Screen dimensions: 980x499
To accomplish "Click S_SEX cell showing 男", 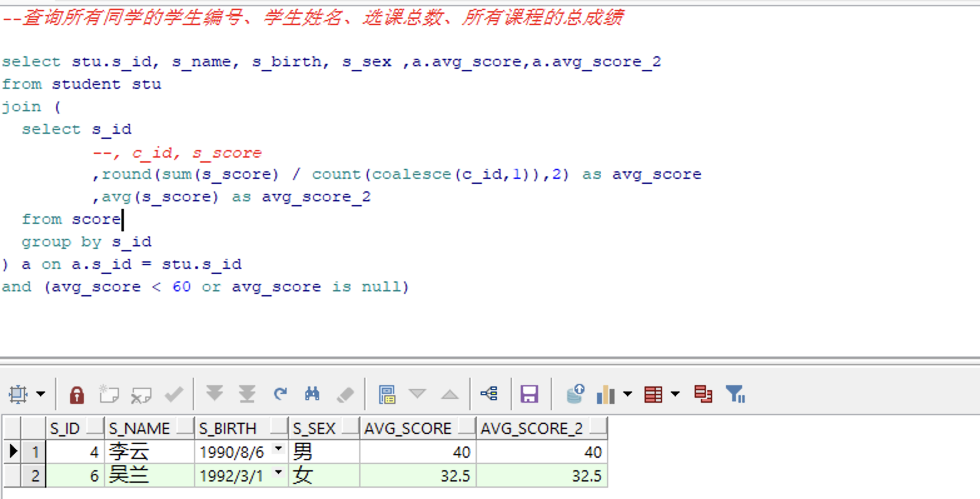I will click(324, 451).
